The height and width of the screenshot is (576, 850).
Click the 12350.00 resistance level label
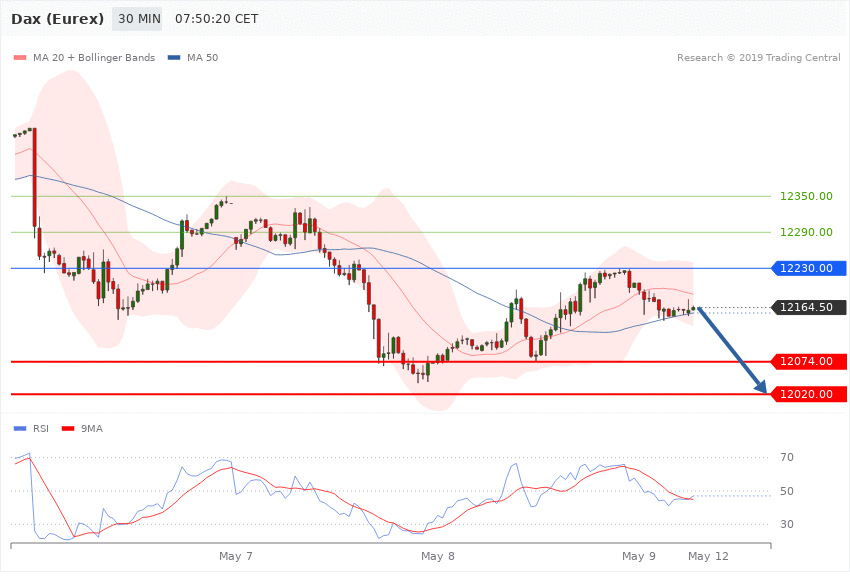pos(806,196)
